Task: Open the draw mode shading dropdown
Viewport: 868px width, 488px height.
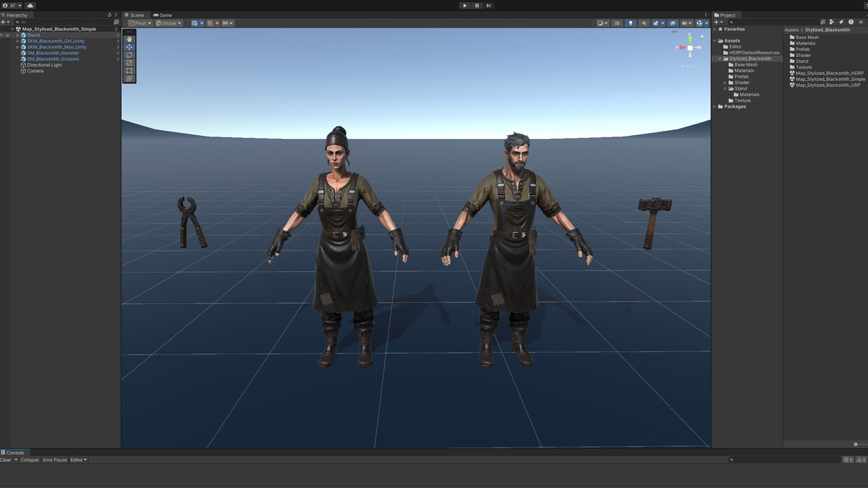Action: [x=603, y=23]
